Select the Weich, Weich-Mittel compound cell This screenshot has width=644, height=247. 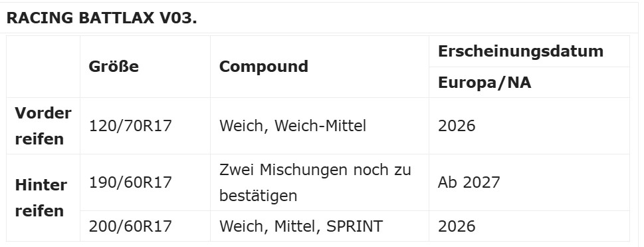[320, 126]
